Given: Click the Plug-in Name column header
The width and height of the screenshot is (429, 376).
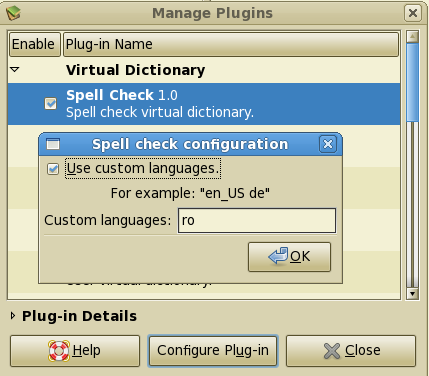Looking at the screenshot, I should coord(231,44).
